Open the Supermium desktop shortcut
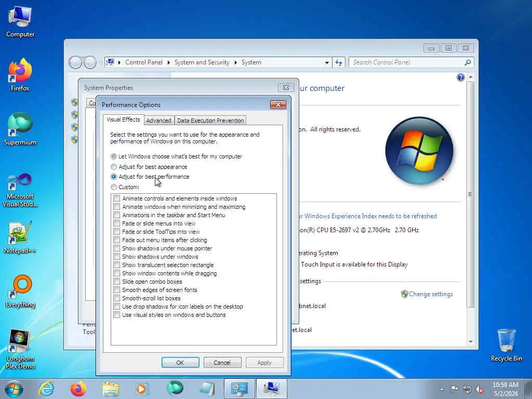 [x=20, y=129]
